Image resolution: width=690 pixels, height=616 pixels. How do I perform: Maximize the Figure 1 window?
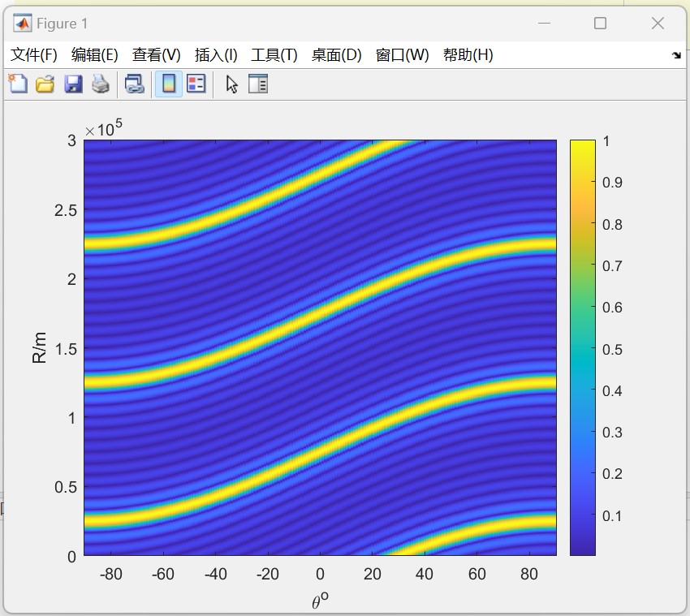point(600,23)
